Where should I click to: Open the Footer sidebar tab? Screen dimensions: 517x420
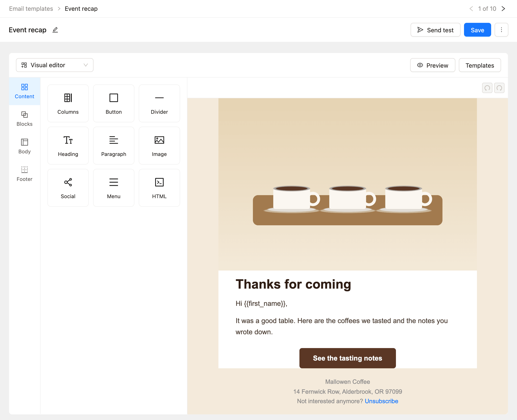click(24, 174)
